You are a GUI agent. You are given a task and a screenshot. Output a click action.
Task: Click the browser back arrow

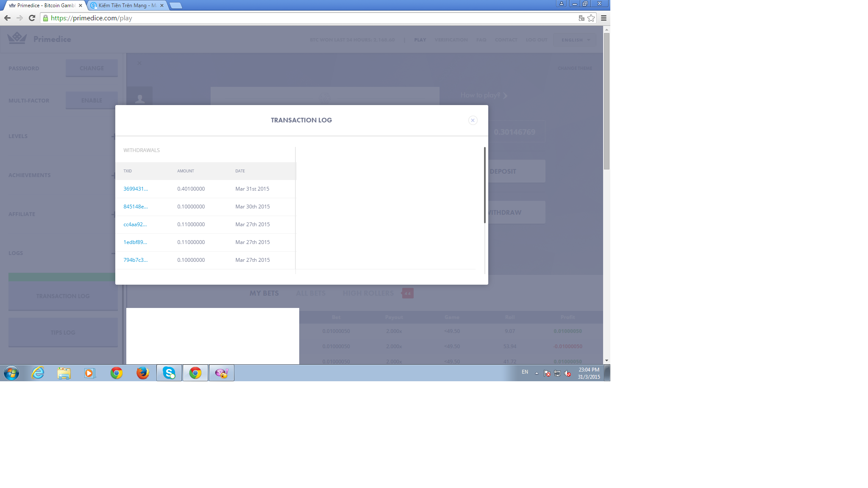(7, 18)
